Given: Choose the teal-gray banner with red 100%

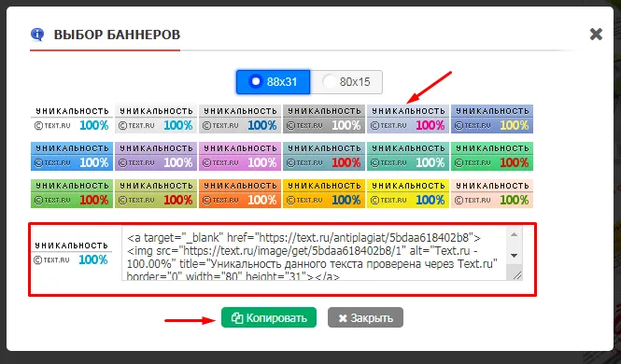Looking at the screenshot, I should pyautogui.click(x=323, y=156).
